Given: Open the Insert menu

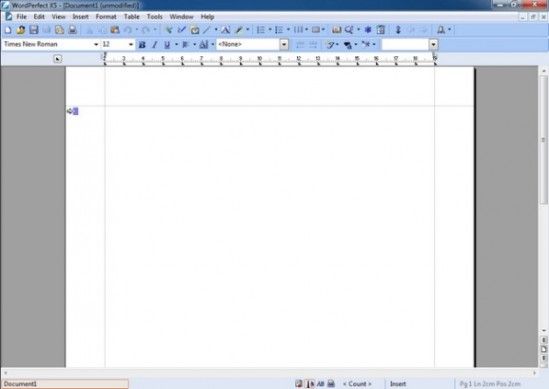Looking at the screenshot, I should (x=81, y=16).
